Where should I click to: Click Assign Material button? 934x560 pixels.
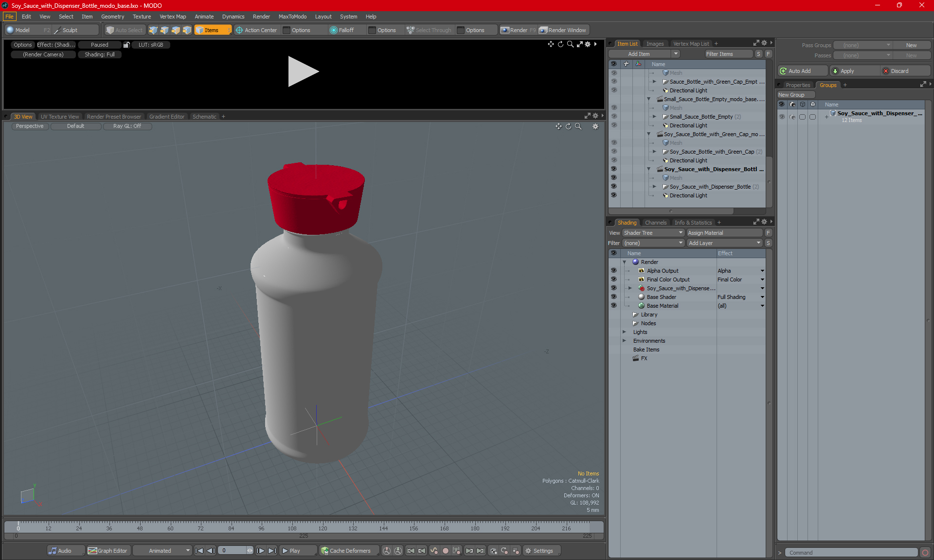tap(724, 233)
